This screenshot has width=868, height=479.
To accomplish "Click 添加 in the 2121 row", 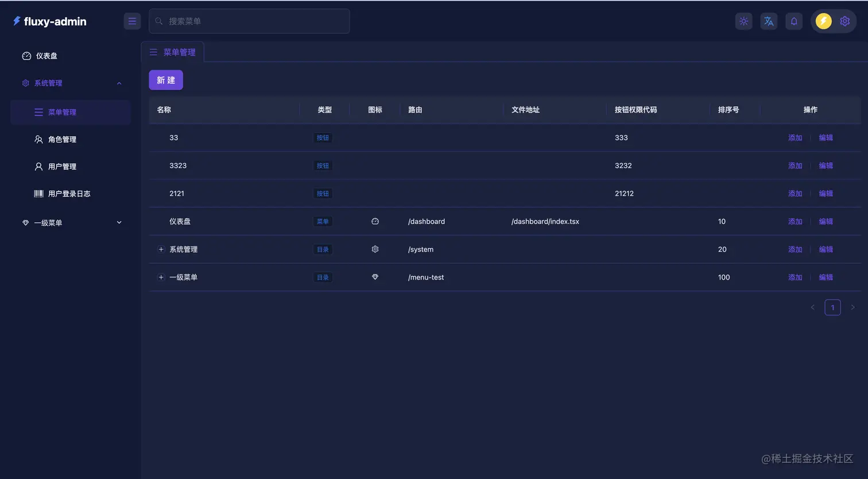I will pos(795,194).
